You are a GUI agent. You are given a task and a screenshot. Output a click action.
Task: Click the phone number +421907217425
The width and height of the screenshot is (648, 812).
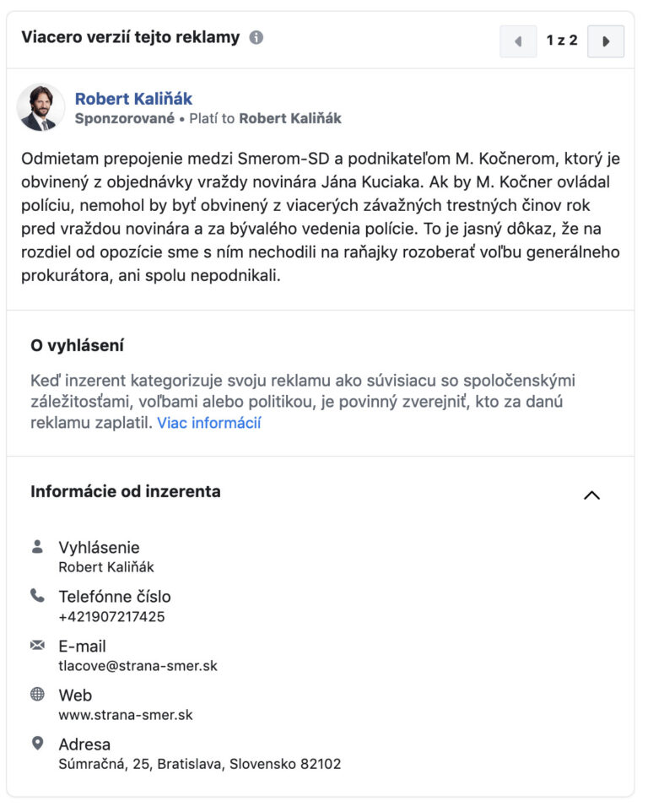coord(111,616)
